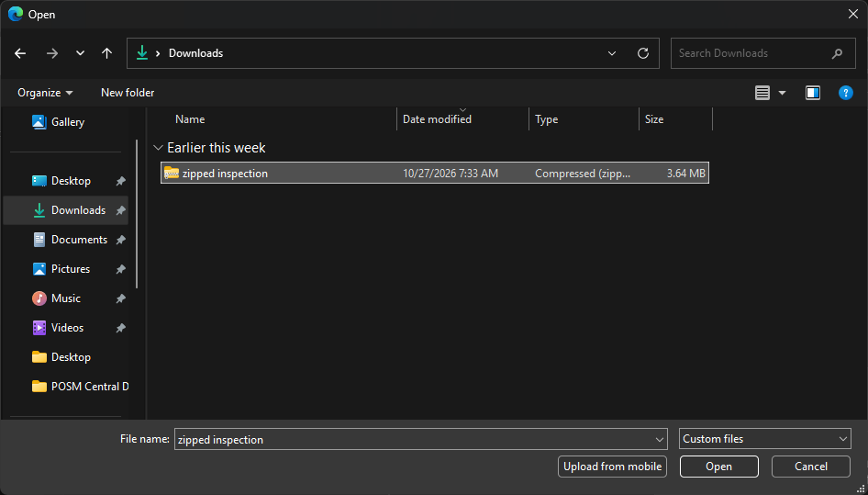Click the Music note icon
This screenshot has height=495, width=868.
pyautogui.click(x=39, y=298)
